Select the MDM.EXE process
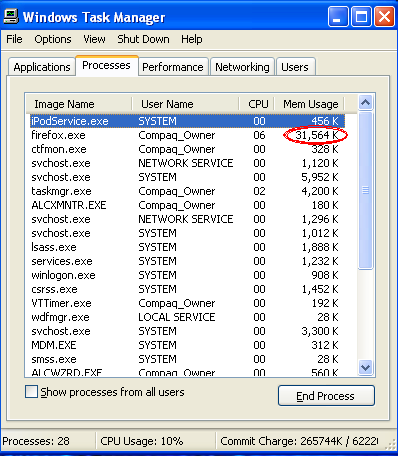Viewport: 398px width, 456px height. [187, 345]
